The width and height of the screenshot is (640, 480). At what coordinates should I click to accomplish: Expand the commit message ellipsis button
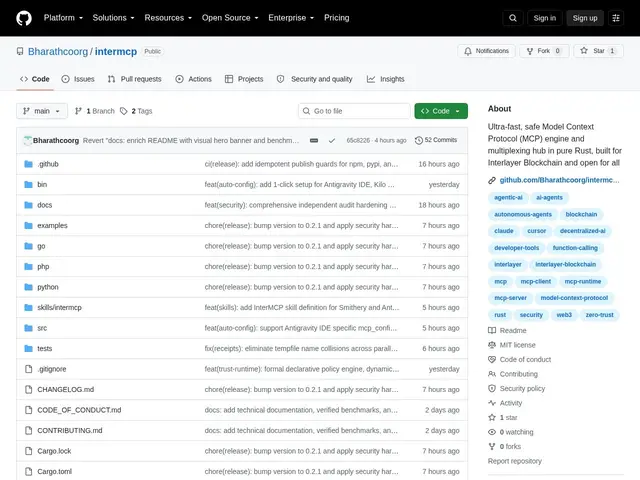click(x=314, y=140)
